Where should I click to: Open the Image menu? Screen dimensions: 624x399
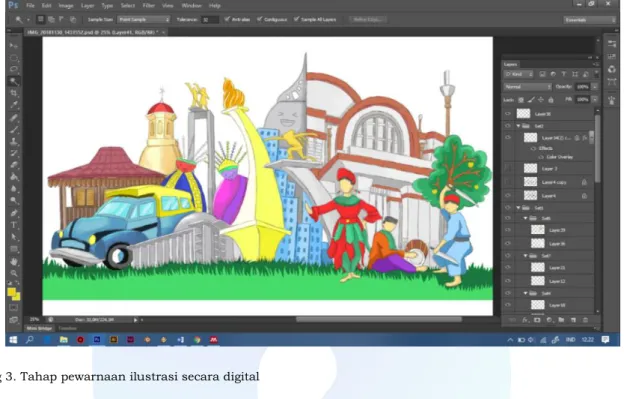click(x=66, y=6)
